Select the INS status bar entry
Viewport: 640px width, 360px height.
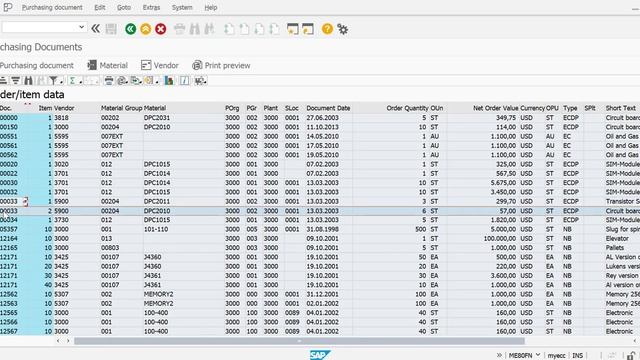pos(578,356)
